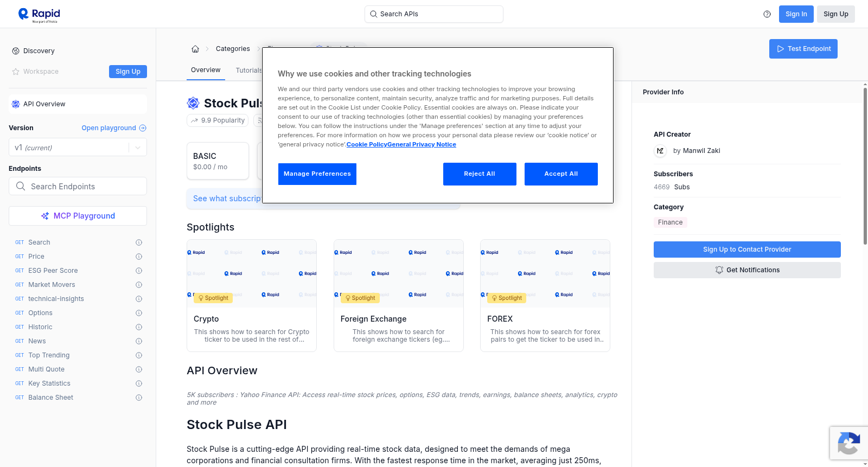Click the 9.9 Popularity badge

coord(218,120)
